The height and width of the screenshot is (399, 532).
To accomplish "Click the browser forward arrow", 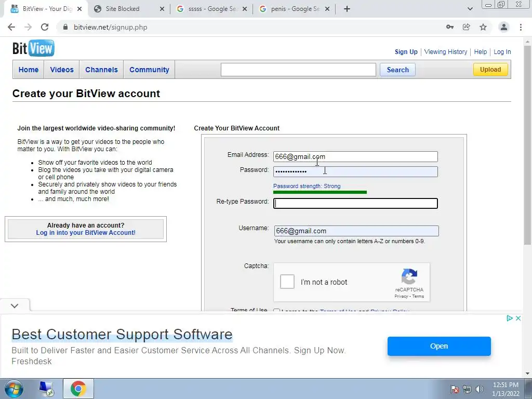I will (x=28, y=27).
